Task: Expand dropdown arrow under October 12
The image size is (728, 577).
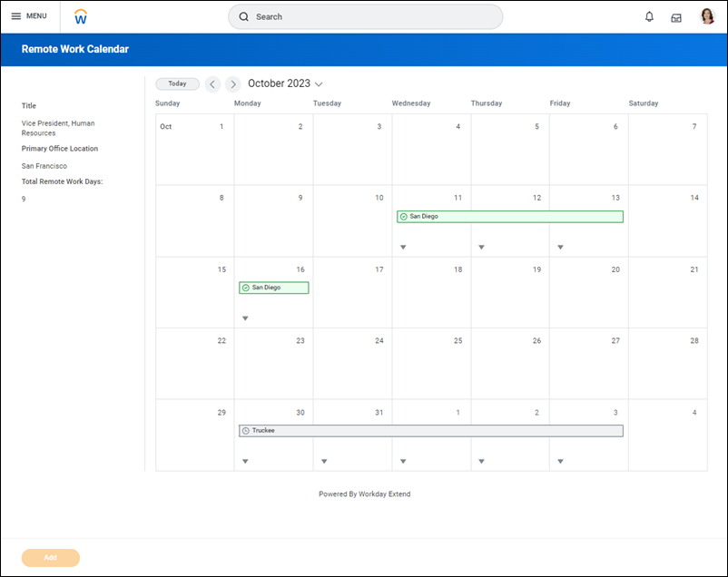Action: [x=481, y=247]
